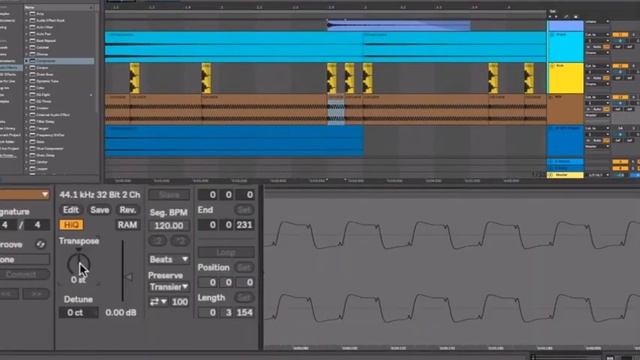Click the Gate device folder icon
The height and width of the screenshot is (360, 640).
(x=32, y=142)
